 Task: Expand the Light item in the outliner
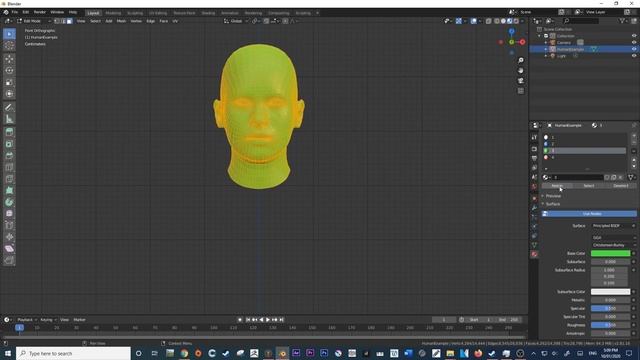546,56
